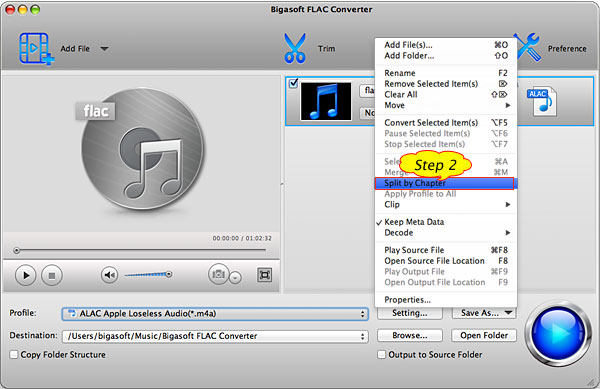Viewport: 600px width, 389px height.
Task: Mute audio via speaker icon
Action: (109, 275)
